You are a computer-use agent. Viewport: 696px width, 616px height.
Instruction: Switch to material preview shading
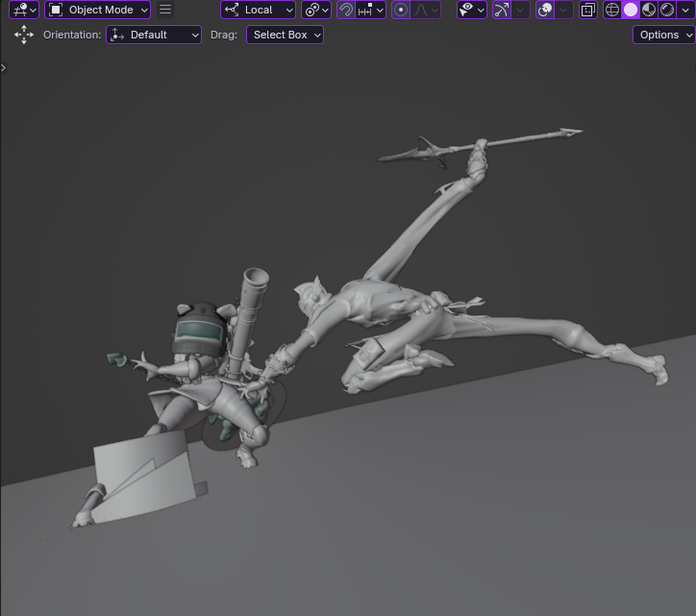(x=649, y=10)
